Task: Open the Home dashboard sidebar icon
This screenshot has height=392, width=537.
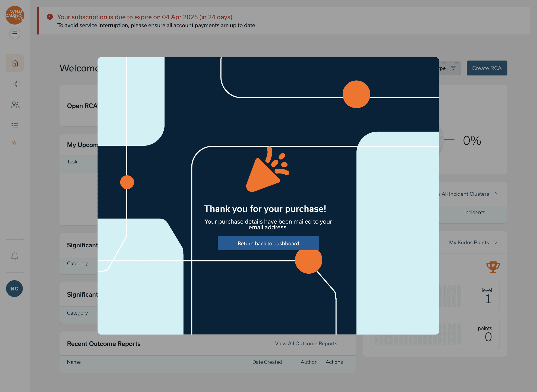Action: pyautogui.click(x=15, y=63)
